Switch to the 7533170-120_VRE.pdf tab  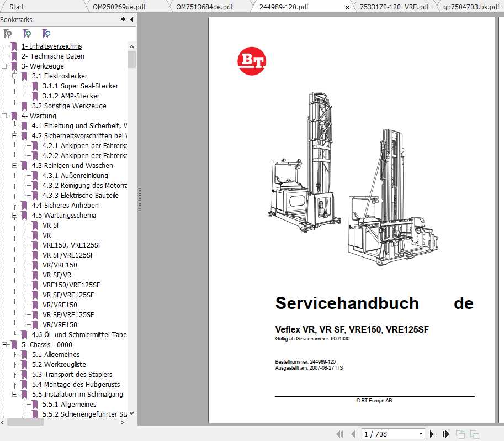[394, 7]
